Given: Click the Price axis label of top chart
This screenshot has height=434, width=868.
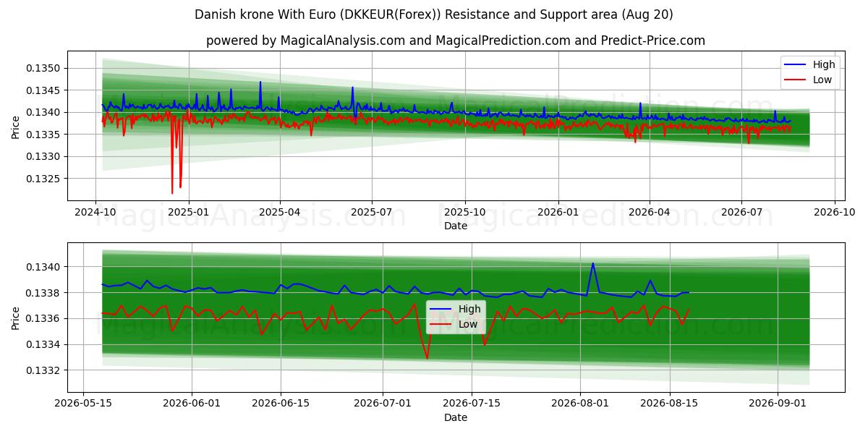Looking at the screenshot, I should pos(16,125).
